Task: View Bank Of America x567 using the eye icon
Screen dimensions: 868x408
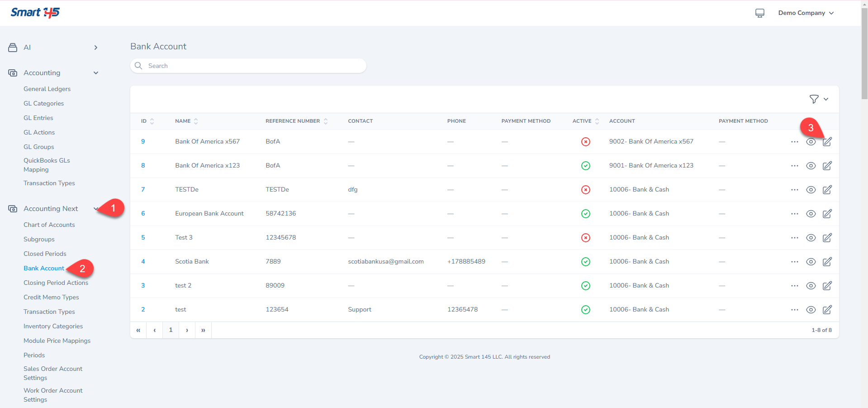Action: 811,142
